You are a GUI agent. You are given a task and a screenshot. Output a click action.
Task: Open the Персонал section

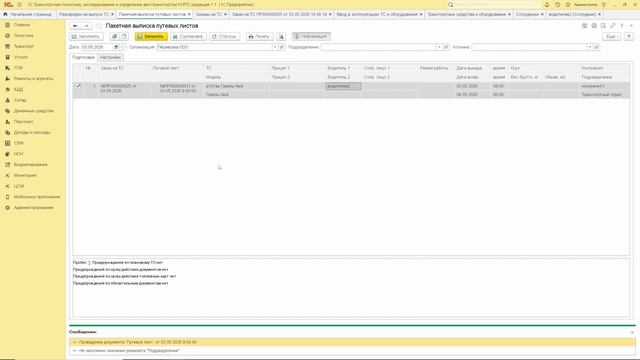pyautogui.click(x=23, y=122)
